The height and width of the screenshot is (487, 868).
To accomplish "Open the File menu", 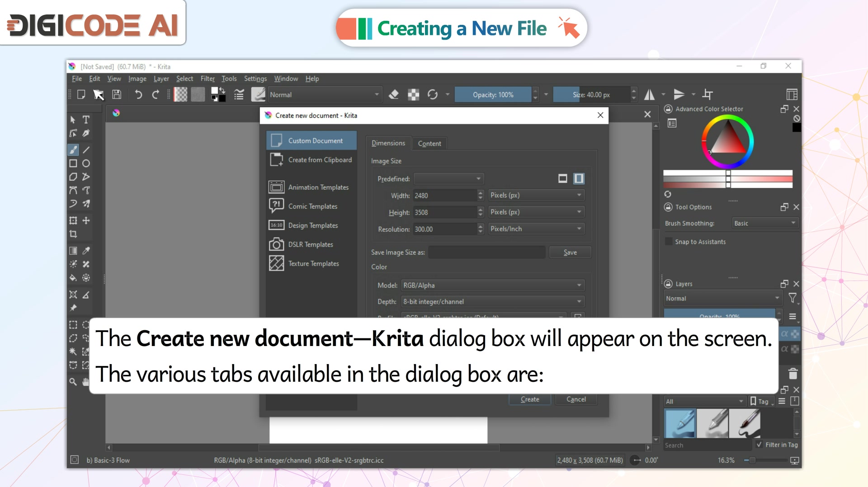I will pos(77,79).
